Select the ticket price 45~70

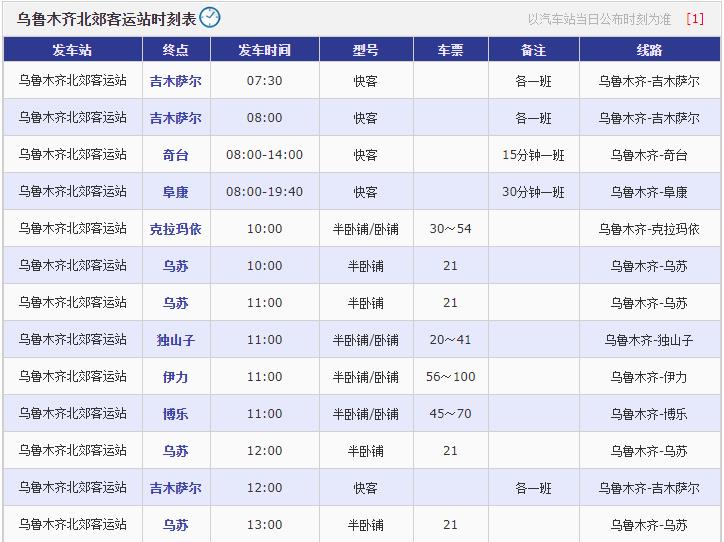click(x=451, y=414)
